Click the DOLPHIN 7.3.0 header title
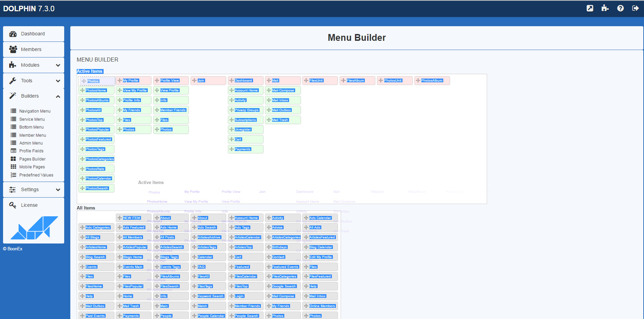The width and height of the screenshot is (644, 319). 29,9
